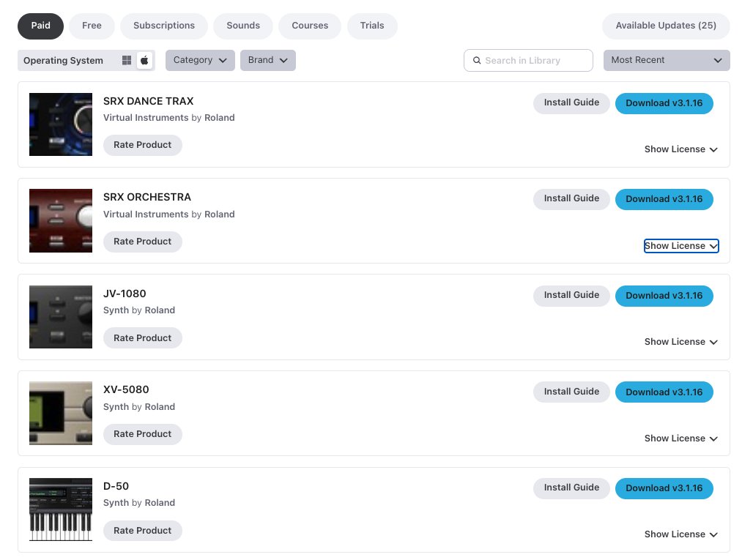Open Install Guide for D-50
The width and height of the screenshot is (753, 560).
pyautogui.click(x=571, y=488)
